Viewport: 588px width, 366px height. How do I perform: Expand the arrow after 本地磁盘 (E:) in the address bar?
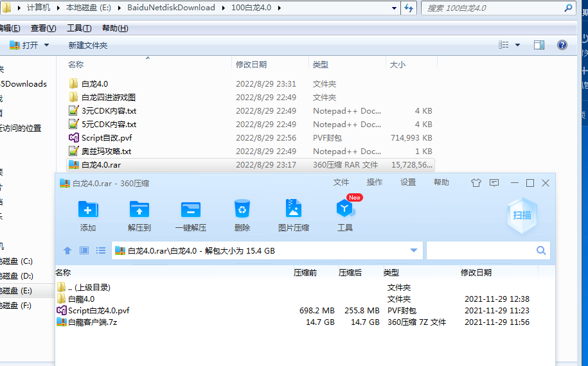click(119, 8)
